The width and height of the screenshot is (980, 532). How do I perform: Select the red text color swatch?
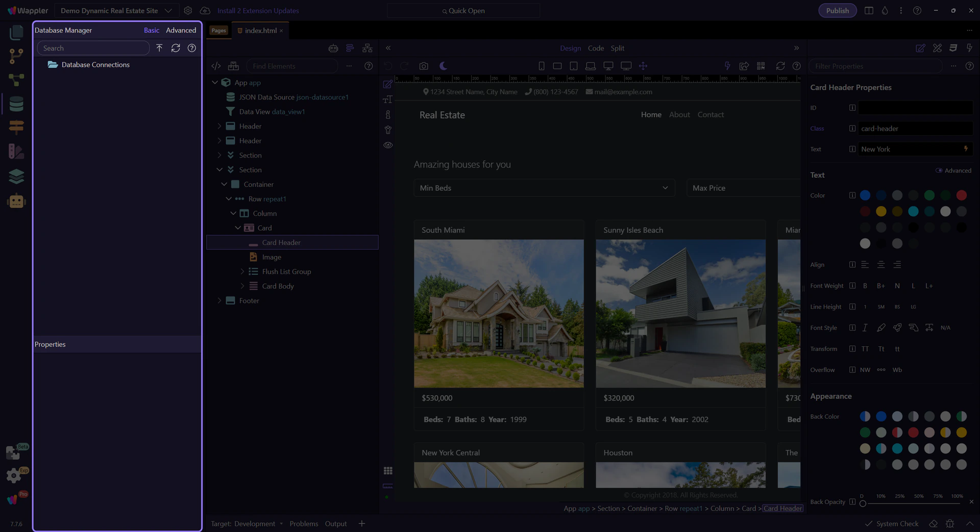click(x=961, y=195)
